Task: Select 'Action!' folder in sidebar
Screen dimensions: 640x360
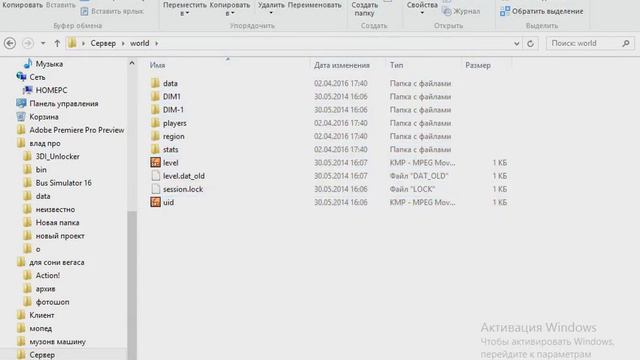Action: point(47,276)
